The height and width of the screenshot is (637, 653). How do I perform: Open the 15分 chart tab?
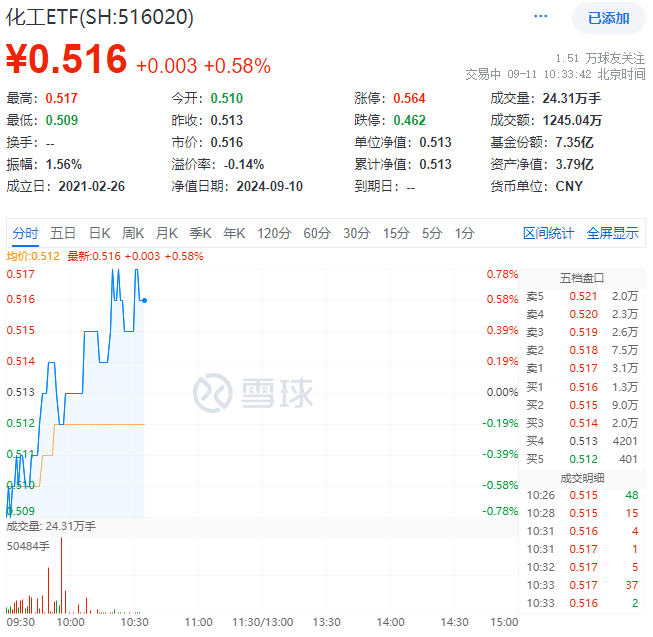(x=396, y=233)
